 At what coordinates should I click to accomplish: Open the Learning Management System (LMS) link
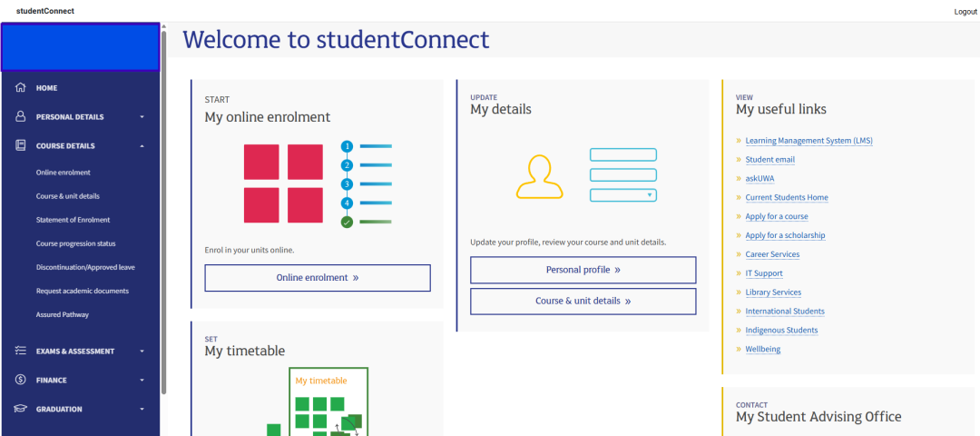pyautogui.click(x=808, y=141)
